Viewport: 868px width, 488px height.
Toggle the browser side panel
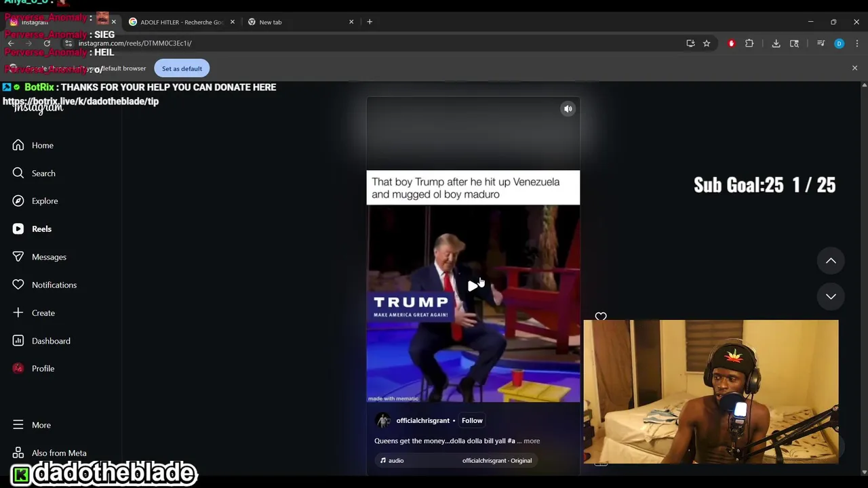click(794, 43)
